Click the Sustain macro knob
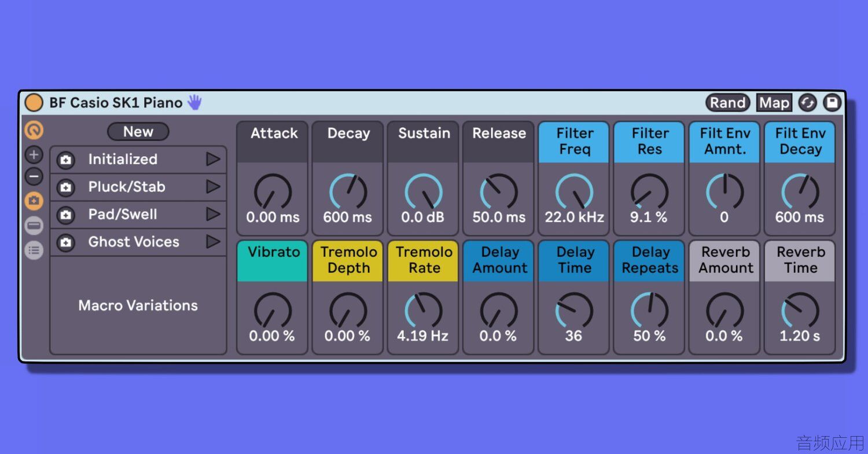The width and height of the screenshot is (868, 454). tap(423, 192)
